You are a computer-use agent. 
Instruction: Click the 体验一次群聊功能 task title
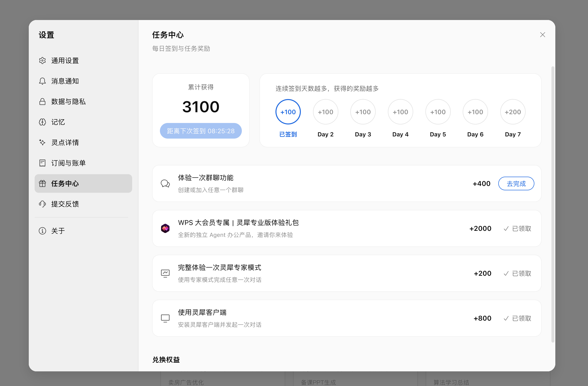coord(206,178)
